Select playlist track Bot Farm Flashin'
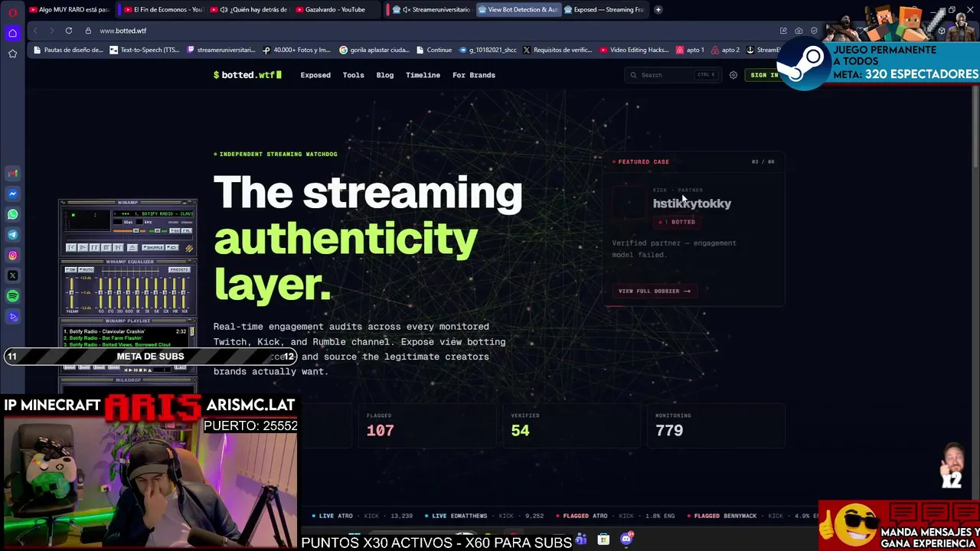 tap(103, 338)
